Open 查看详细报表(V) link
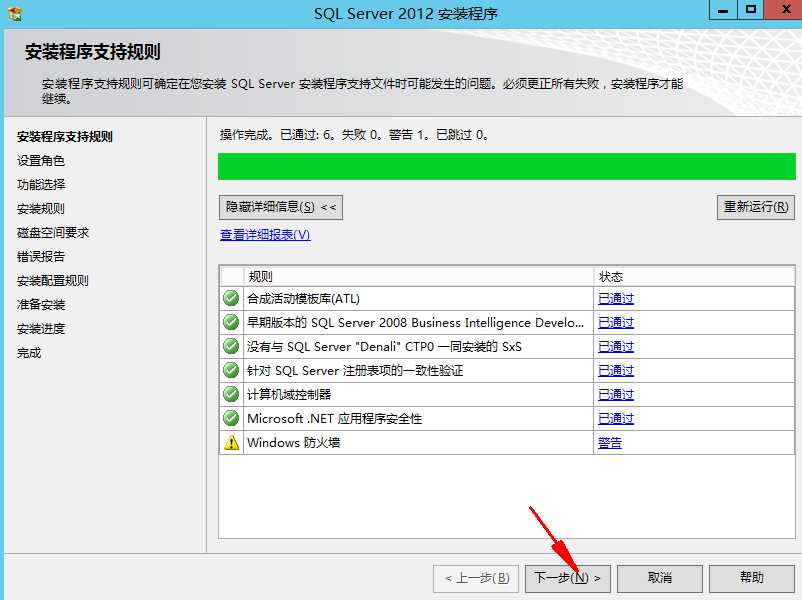The width and height of the screenshot is (802, 600). pyautogui.click(x=265, y=234)
